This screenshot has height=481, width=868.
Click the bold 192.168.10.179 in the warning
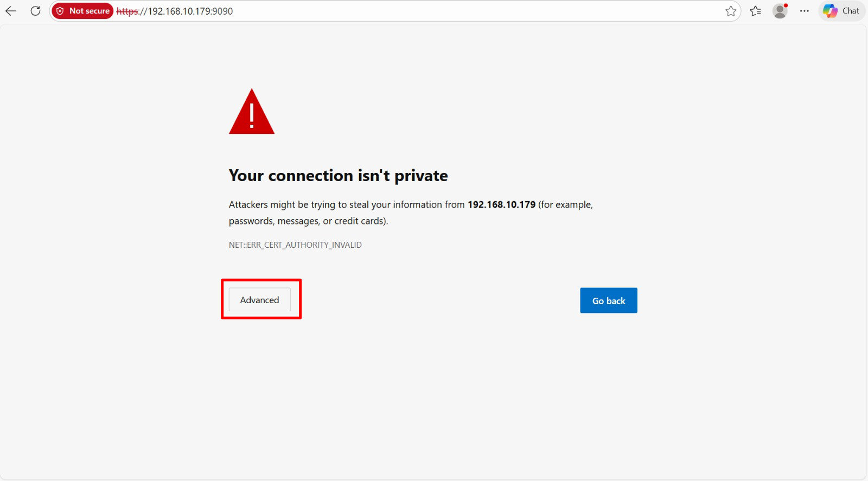[x=501, y=204]
